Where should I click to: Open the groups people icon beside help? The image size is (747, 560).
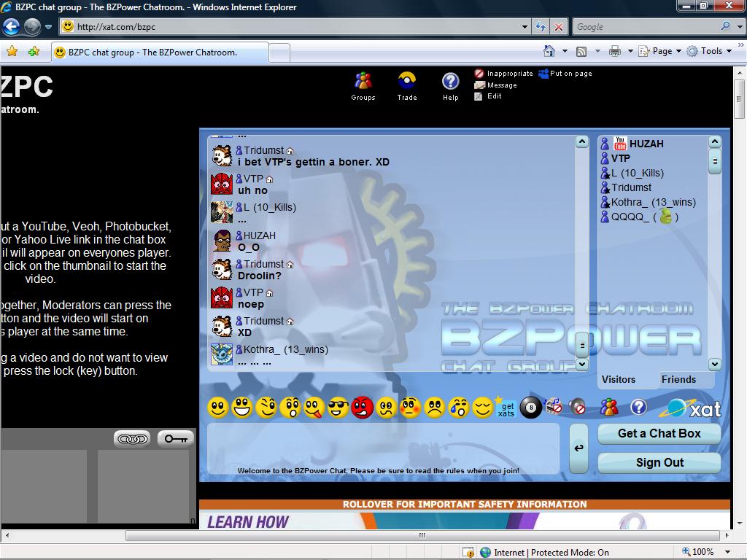pyautogui.click(x=609, y=407)
